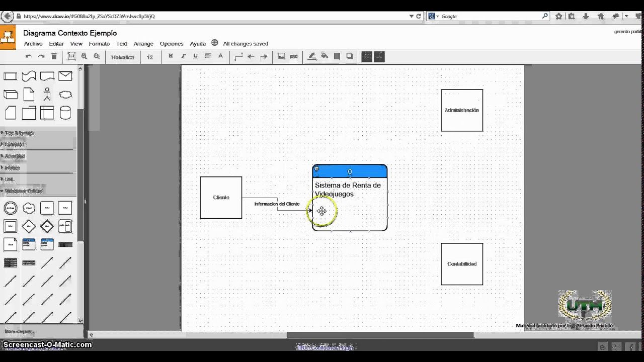The width and height of the screenshot is (644, 362).
Task: Click the line color pencil icon
Action: (312, 56)
